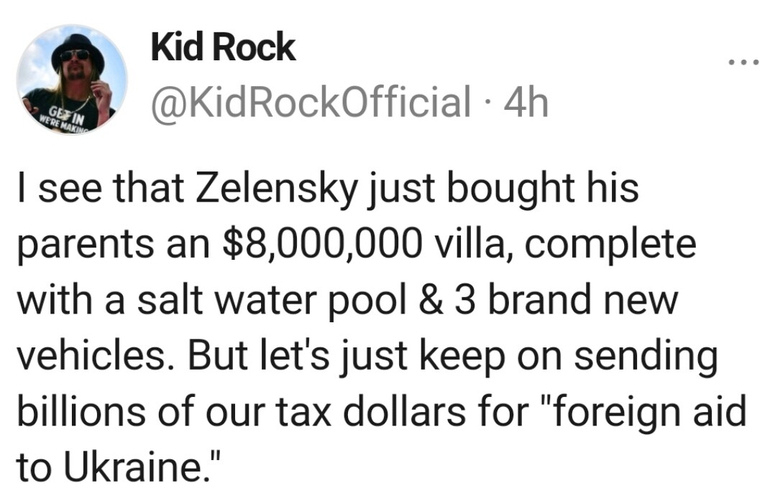Click the "$8,000,000" amount in the tweet
The image size is (770, 501).
click(x=323, y=245)
